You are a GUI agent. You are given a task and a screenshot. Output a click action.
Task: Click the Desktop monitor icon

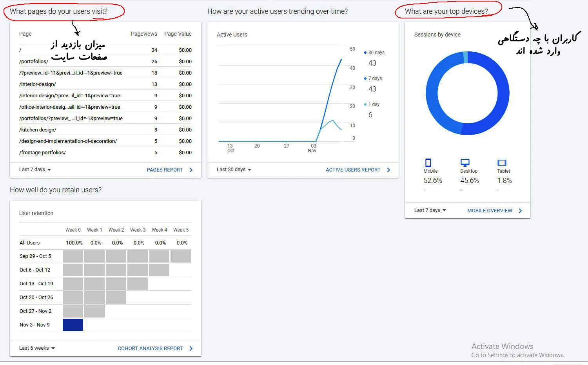[x=465, y=162]
